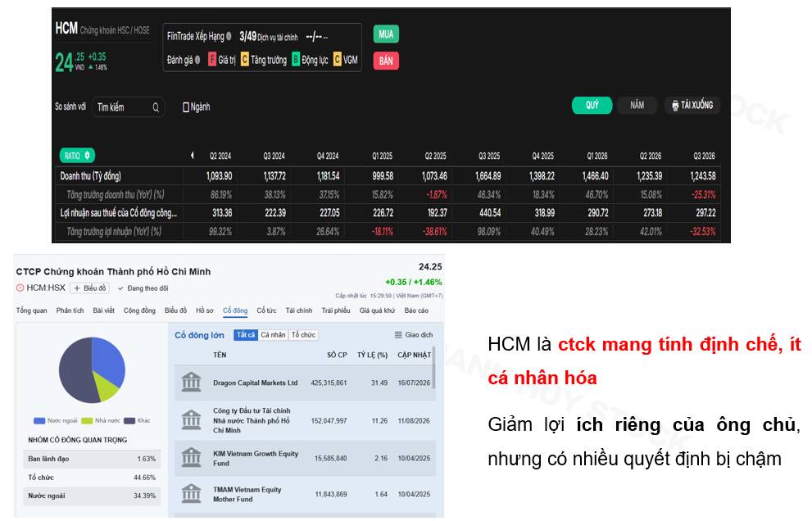This screenshot has width=812, height=521.
Task: Switch to the NĂM yearly view
Action: pos(637,105)
